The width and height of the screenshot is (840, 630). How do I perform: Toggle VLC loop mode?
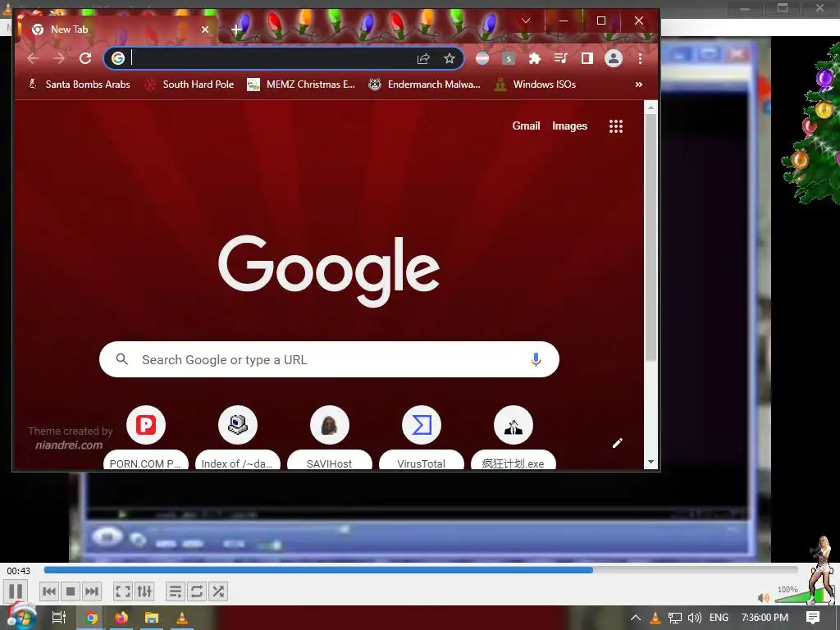click(x=197, y=591)
